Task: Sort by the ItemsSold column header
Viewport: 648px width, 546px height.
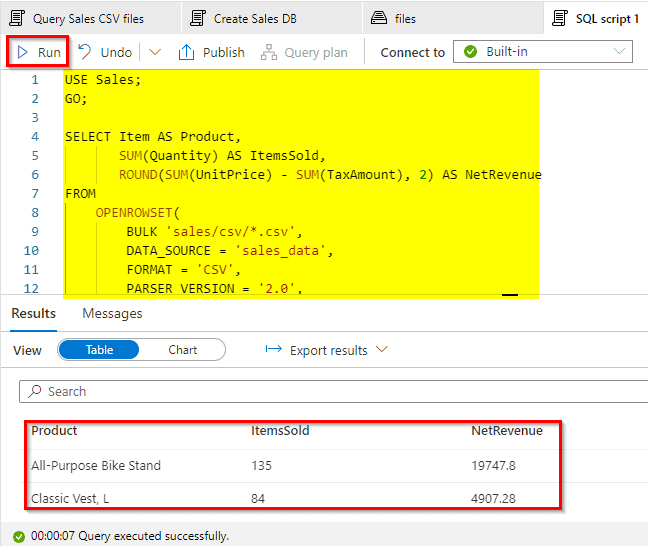Action: [x=280, y=431]
